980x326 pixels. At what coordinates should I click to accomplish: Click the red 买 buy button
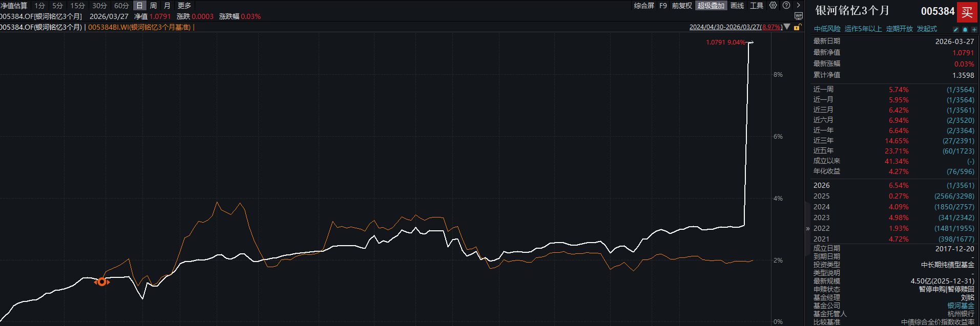[967, 12]
